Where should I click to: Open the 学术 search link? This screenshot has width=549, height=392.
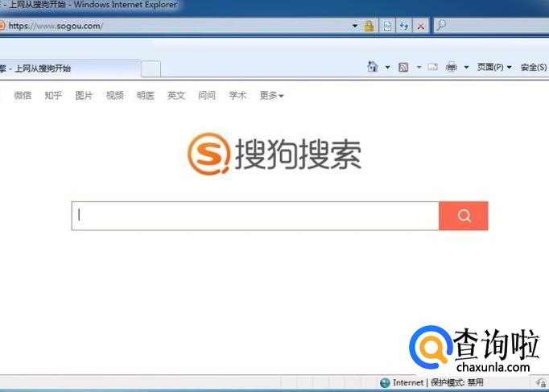pyautogui.click(x=237, y=95)
